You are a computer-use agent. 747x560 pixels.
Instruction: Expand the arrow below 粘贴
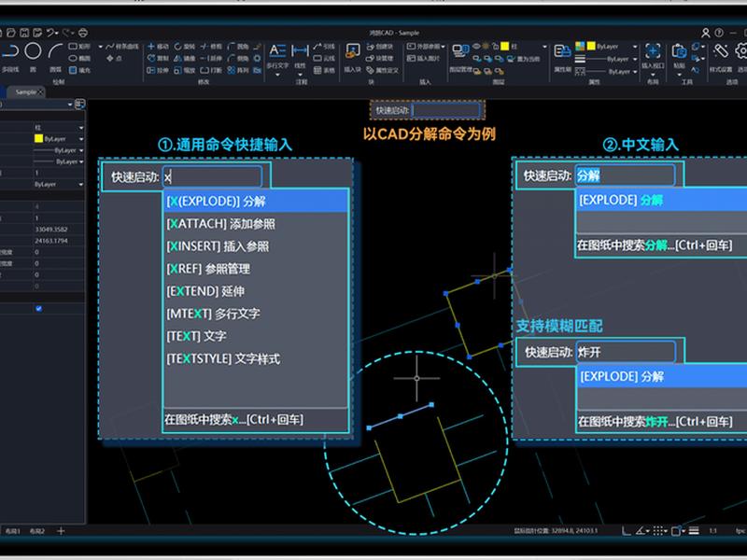coord(679,75)
